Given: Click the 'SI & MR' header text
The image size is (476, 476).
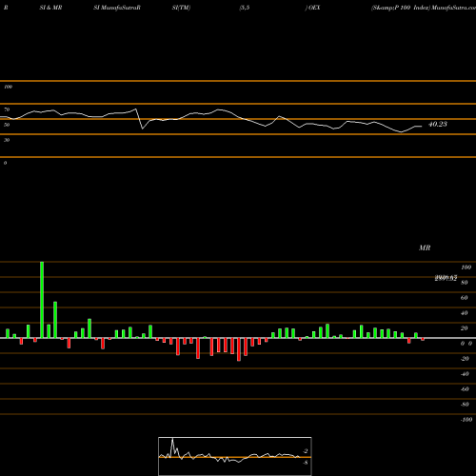Looking at the screenshot, I should point(50,8).
